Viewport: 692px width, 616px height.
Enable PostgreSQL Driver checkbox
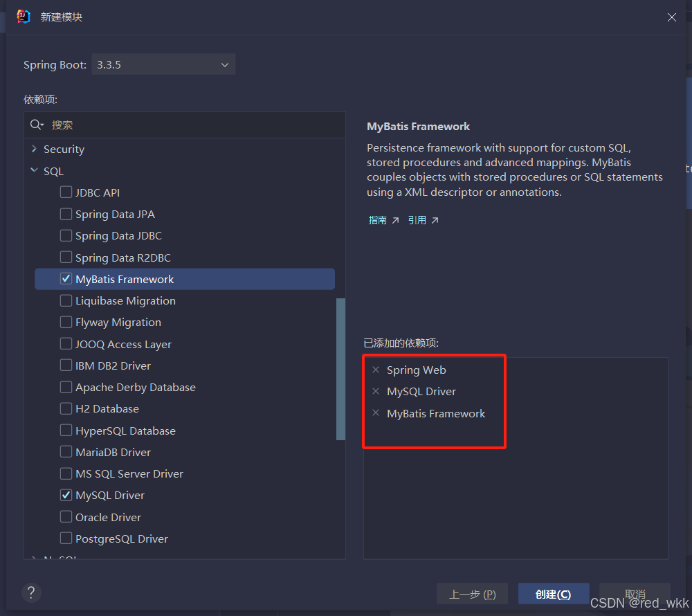pyautogui.click(x=66, y=538)
